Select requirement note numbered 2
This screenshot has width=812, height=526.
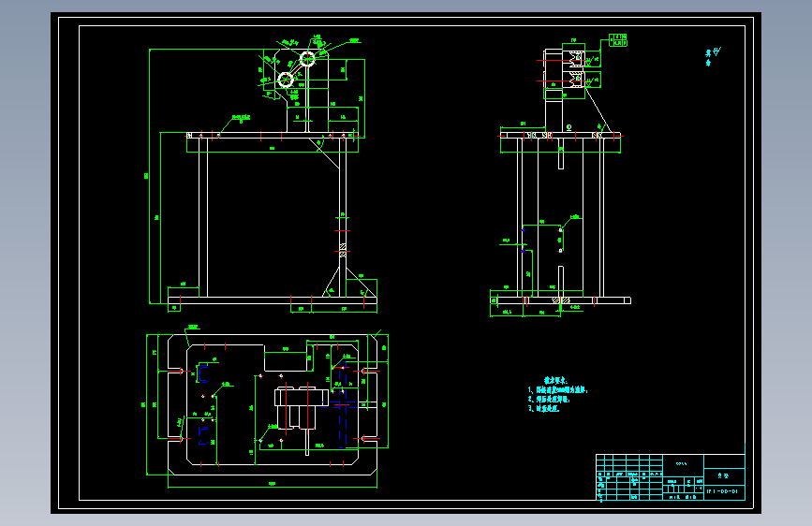[x=549, y=399]
